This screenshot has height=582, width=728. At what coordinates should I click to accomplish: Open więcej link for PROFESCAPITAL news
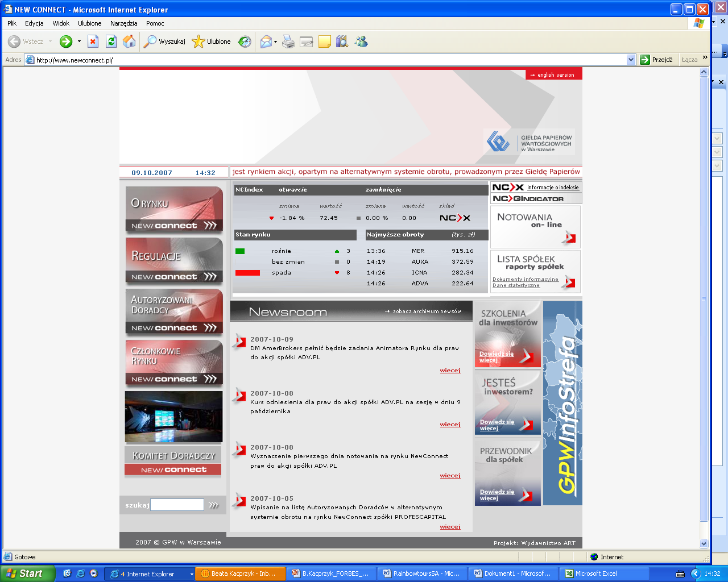coord(450,527)
